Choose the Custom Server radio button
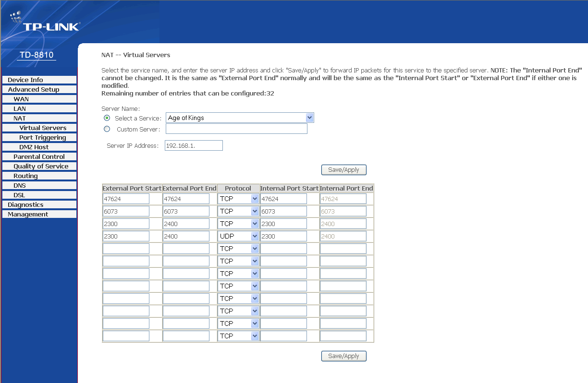This screenshot has height=383, width=588. 107,129
